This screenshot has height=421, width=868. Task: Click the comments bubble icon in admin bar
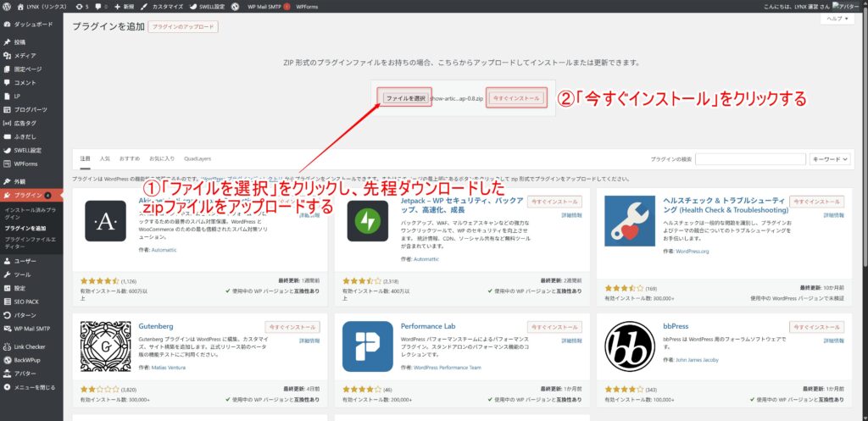[102, 6]
